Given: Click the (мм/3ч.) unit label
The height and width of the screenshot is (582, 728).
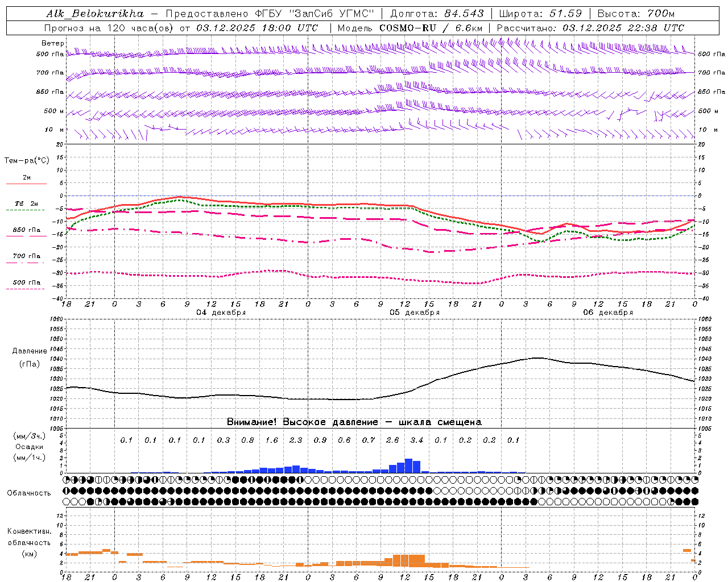Looking at the screenshot, I should (x=29, y=436).
